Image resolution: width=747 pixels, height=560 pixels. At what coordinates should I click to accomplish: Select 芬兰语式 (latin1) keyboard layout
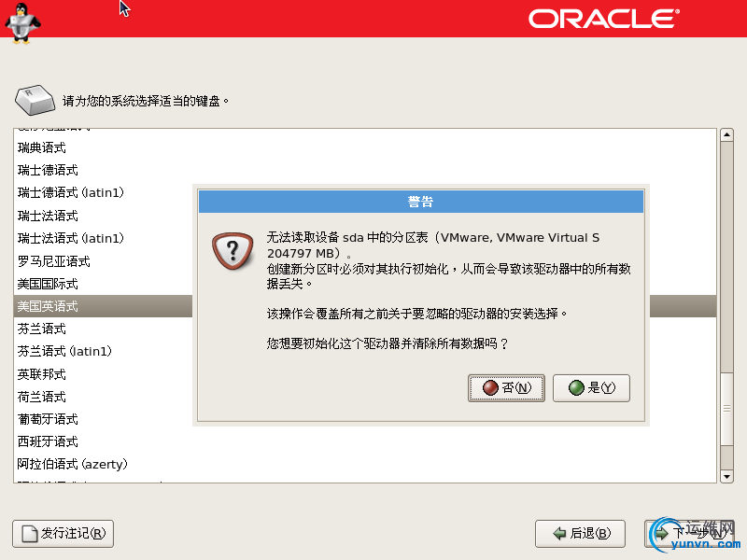click(104, 352)
